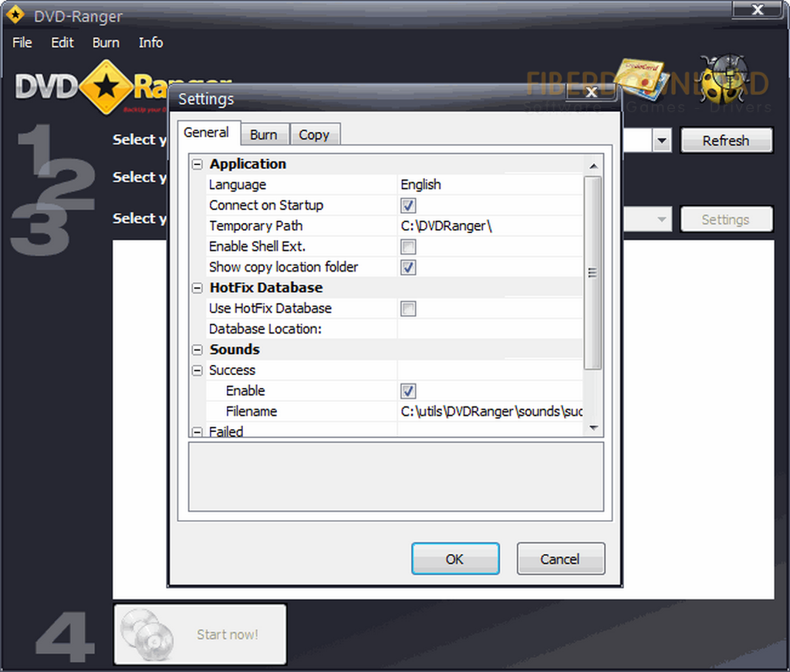Viewport: 790px width, 672px height.
Task: Select the Language property row label
Action: point(238,185)
